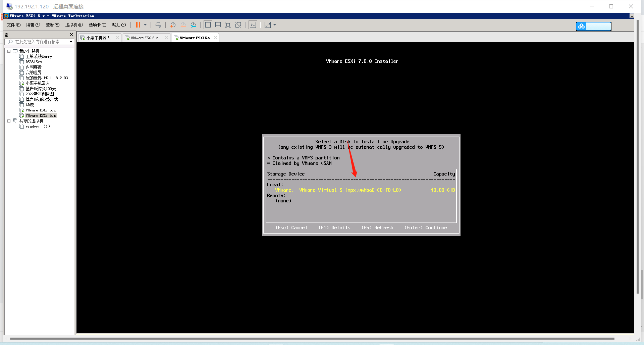
Task: Click the horizontal scrollbar at the bottom
Action: 312,339
